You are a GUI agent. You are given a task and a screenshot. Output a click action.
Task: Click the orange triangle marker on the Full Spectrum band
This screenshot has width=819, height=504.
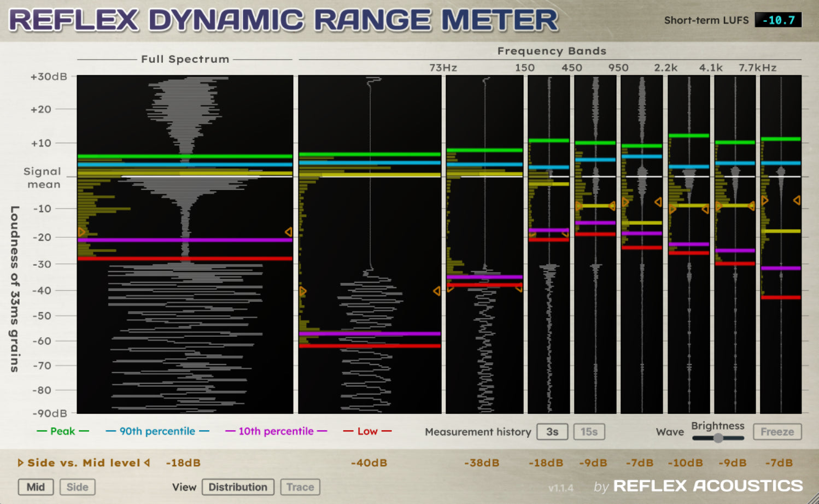click(x=80, y=232)
